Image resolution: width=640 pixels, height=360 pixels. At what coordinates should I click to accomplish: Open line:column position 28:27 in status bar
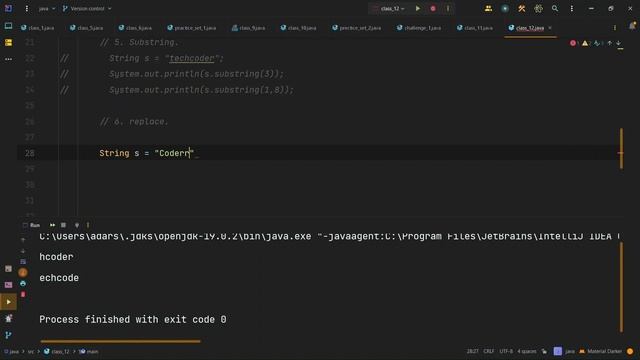(x=473, y=351)
